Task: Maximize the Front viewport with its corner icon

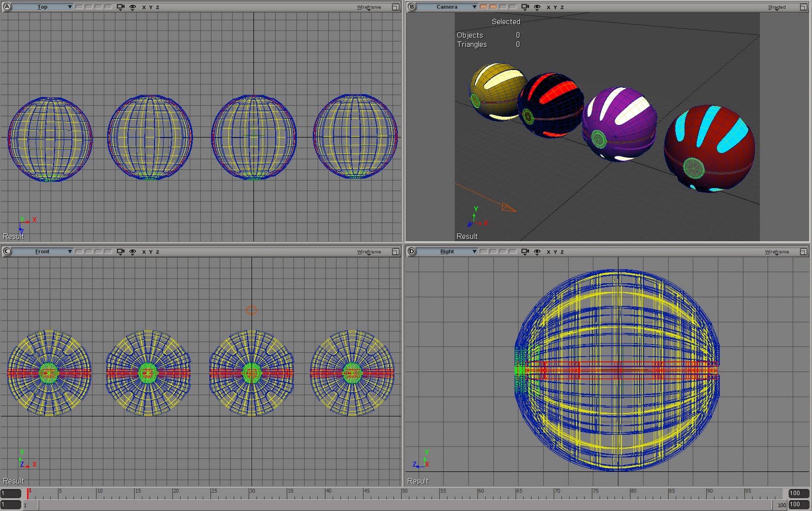Action: 395,252
